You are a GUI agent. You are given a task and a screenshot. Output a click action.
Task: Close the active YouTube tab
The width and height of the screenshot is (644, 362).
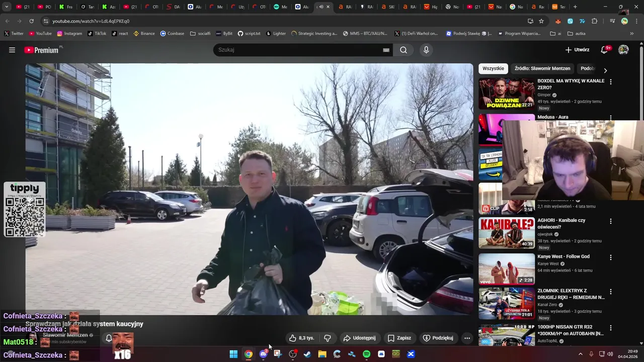328,7
